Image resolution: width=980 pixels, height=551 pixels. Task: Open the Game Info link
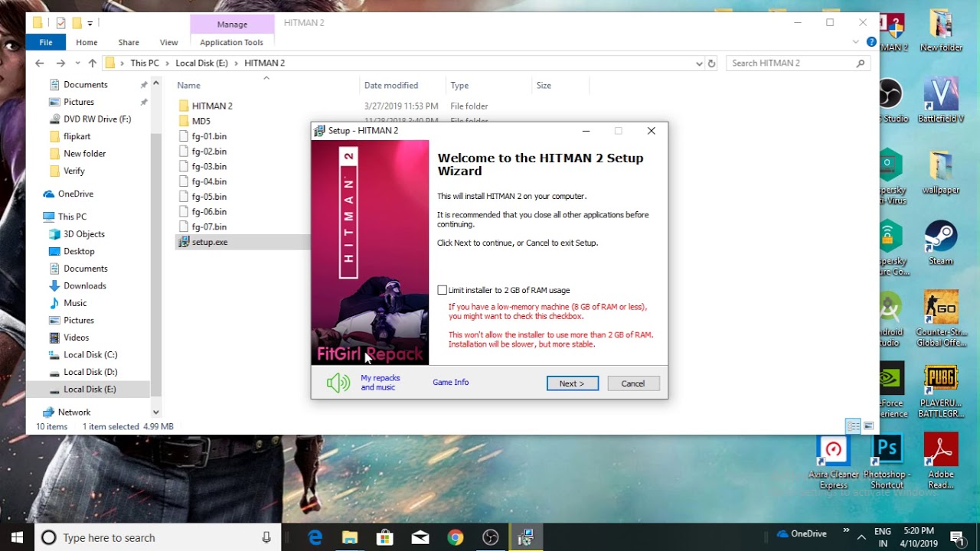tap(450, 382)
